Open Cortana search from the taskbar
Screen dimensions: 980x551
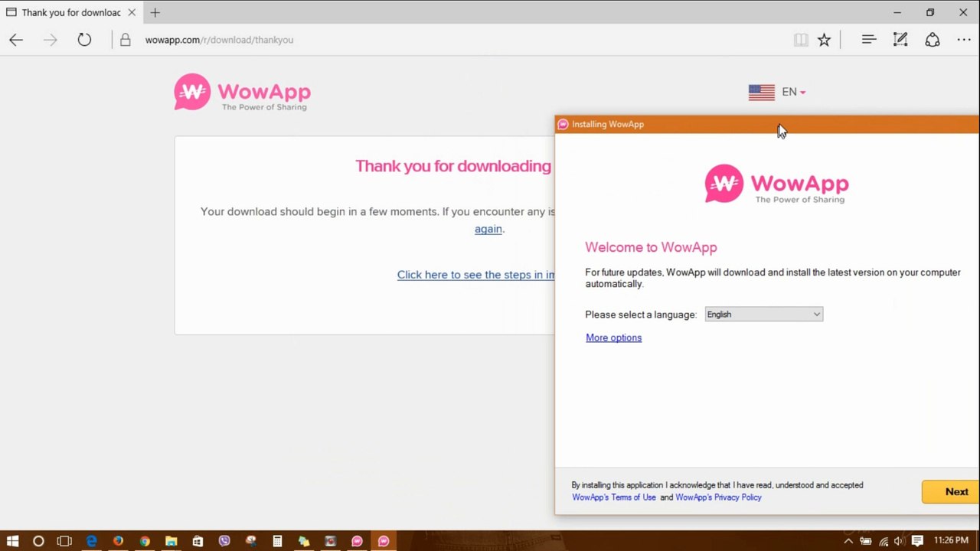tap(38, 541)
